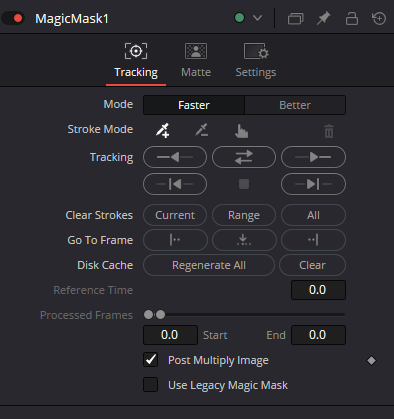
Task: Select Better mode
Action: click(295, 105)
